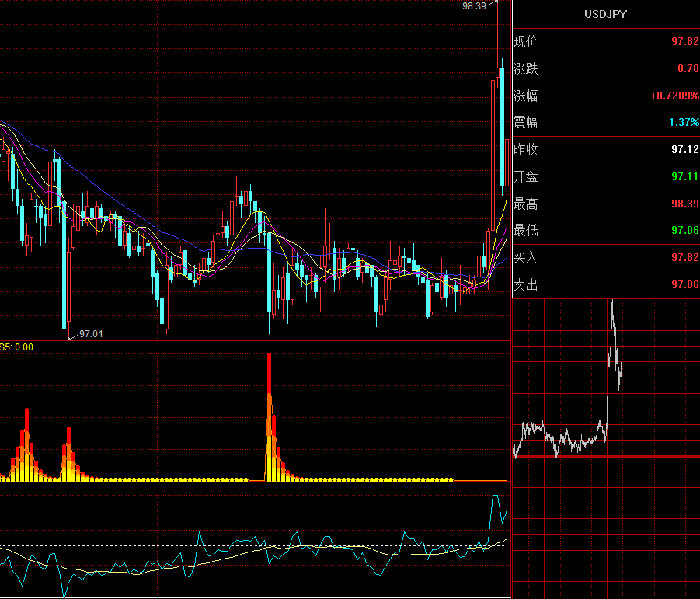Click the 卖出 label
700x599 pixels.
525,284
